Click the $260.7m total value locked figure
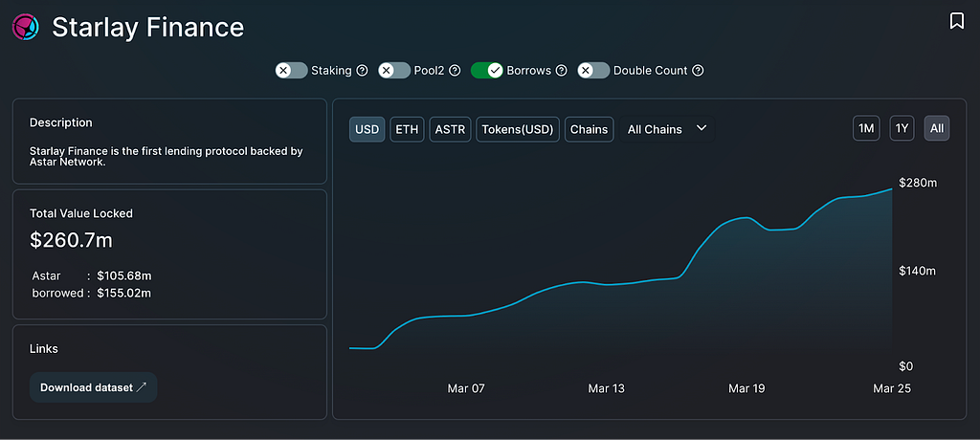 tap(71, 240)
